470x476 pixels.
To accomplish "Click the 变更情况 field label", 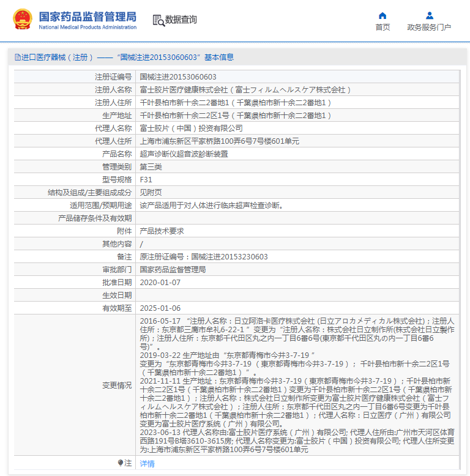I will click(117, 385).
